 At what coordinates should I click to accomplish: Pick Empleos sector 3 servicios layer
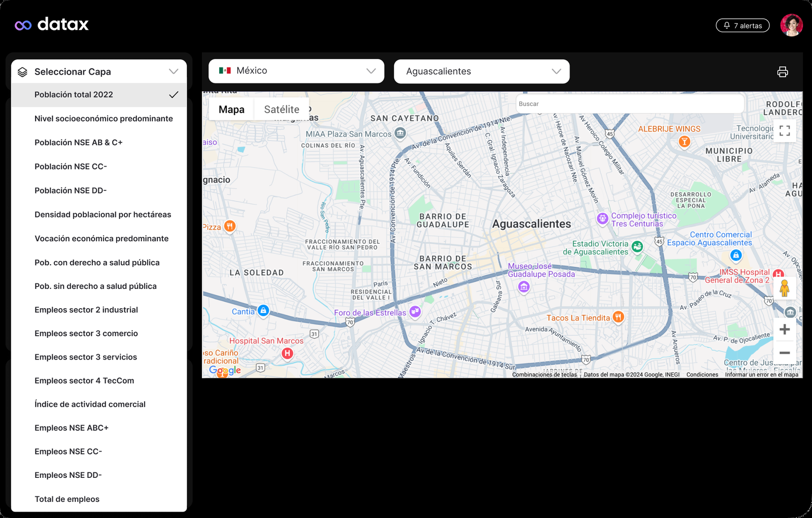(99, 357)
